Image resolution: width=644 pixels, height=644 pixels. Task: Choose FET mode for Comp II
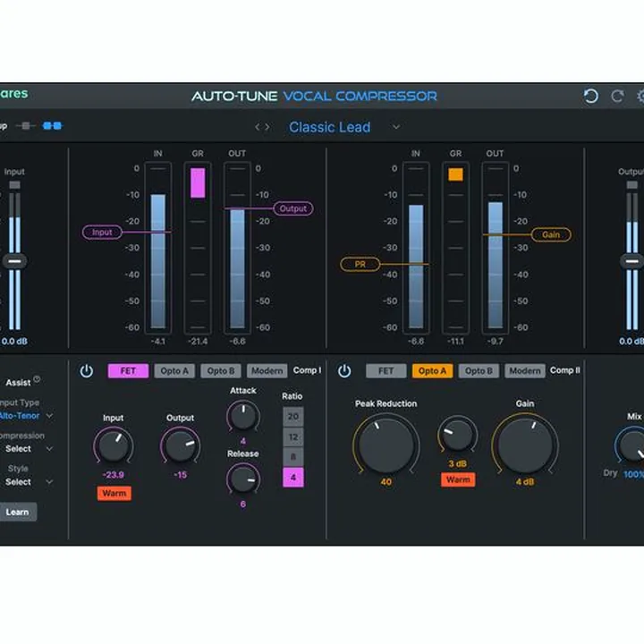pyautogui.click(x=386, y=371)
